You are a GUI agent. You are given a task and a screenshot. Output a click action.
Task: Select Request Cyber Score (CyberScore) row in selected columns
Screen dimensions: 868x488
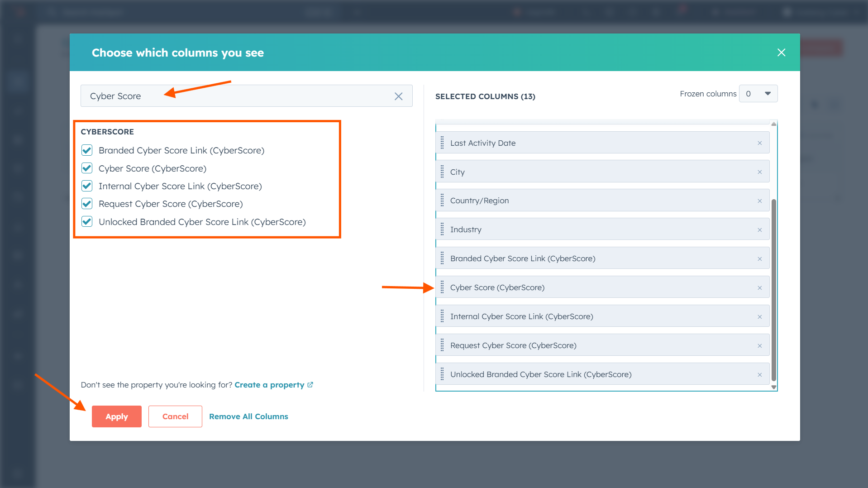click(x=603, y=345)
